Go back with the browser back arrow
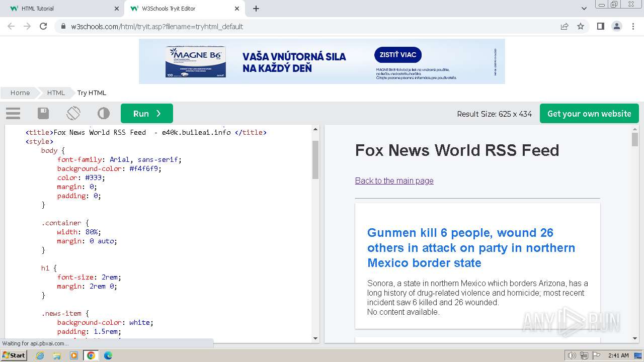This screenshot has width=644, height=362. 11,26
